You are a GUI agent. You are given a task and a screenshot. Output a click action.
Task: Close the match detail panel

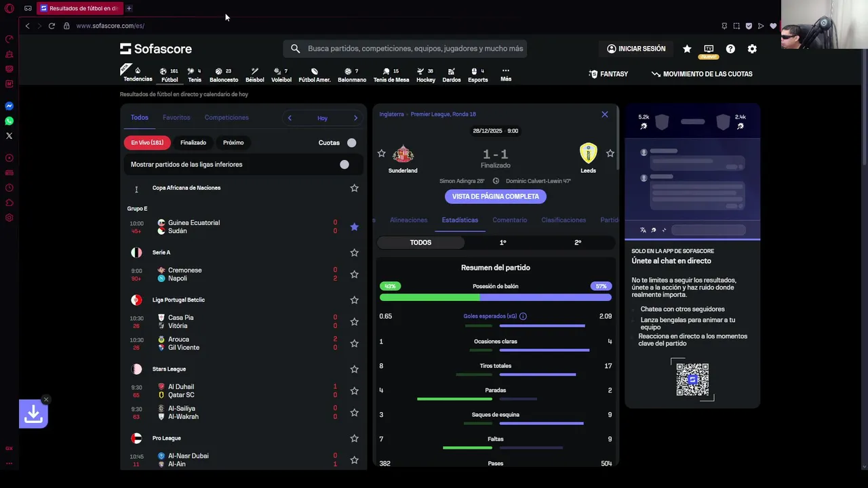click(x=605, y=114)
